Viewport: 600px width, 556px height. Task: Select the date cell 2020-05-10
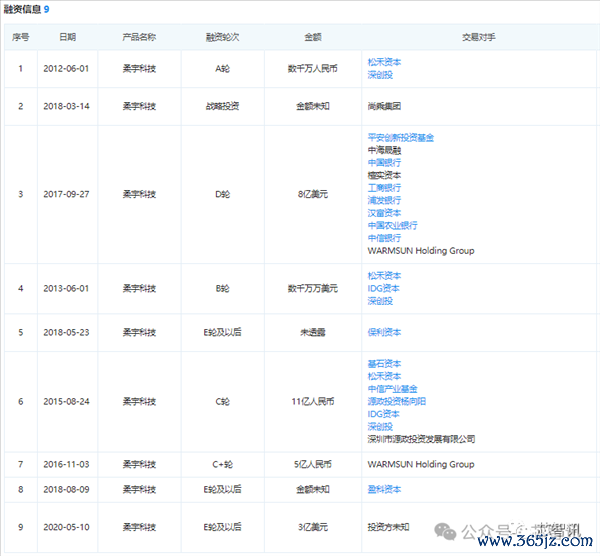pos(66,527)
